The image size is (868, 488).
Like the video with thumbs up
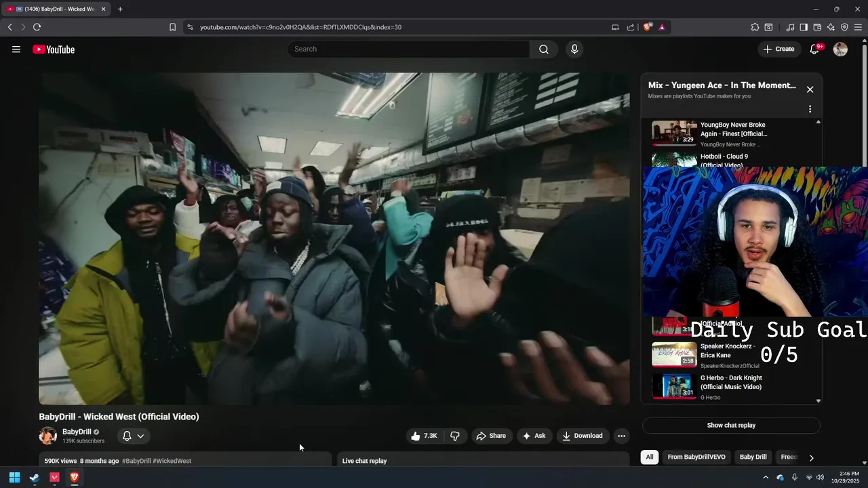(424, 436)
